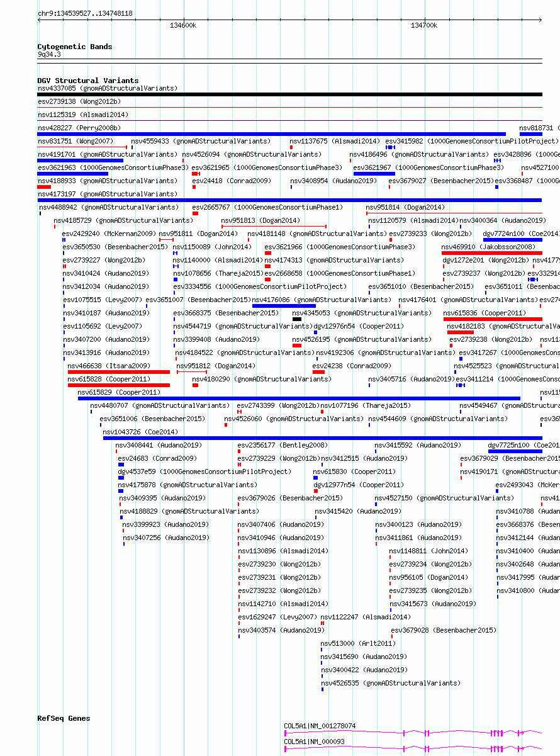560x756 pixels.
Task: Select the red bar under nsv615836 (Cooper2011)
Action: [493, 319]
